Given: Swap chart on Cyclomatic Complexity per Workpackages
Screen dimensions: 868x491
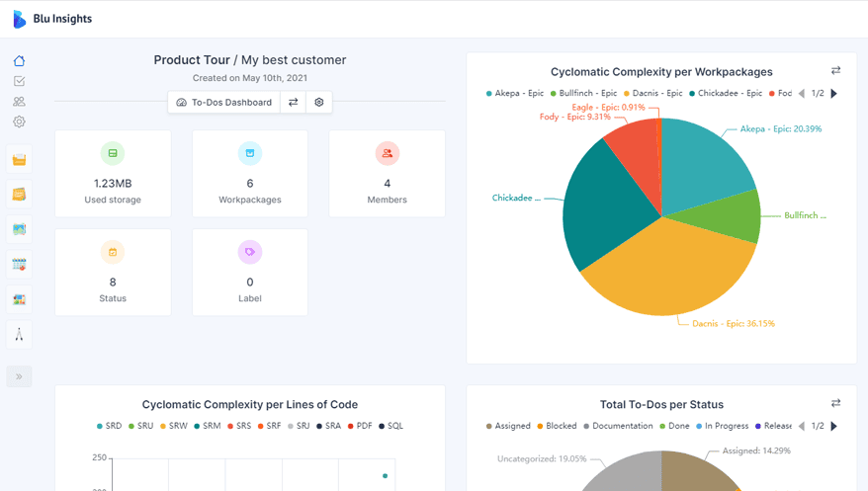Looking at the screenshot, I should tap(836, 70).
